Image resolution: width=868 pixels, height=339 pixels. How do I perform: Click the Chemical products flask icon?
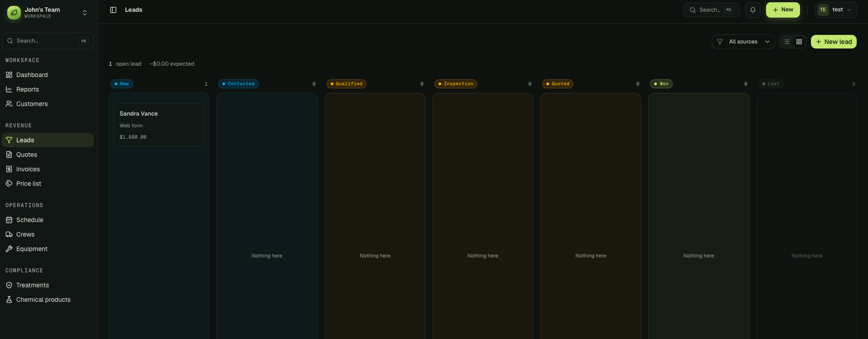coord(9,300)
